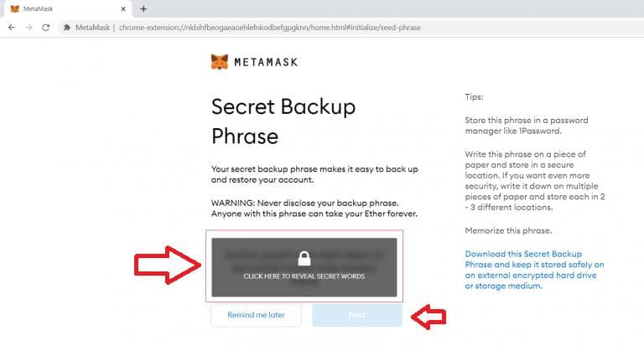Click the browser forward arrow
The image size is (644, 346).
point(29,28)
